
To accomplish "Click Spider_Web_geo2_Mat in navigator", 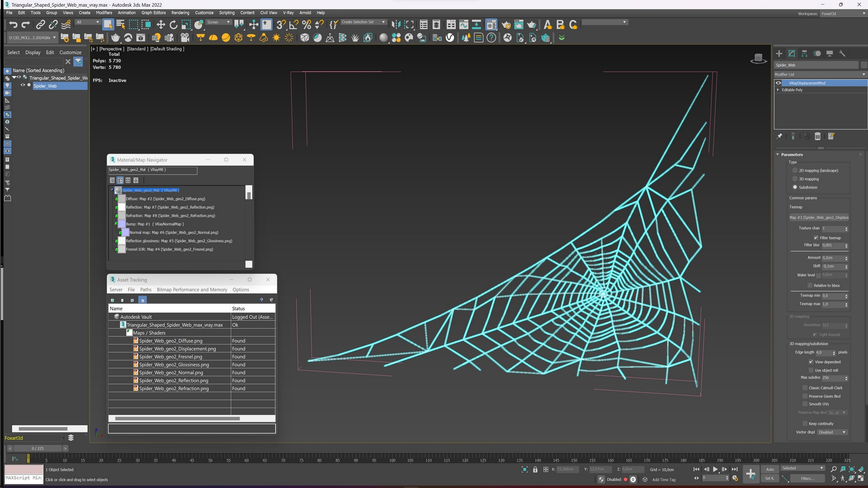I will [x=150, y=189].
